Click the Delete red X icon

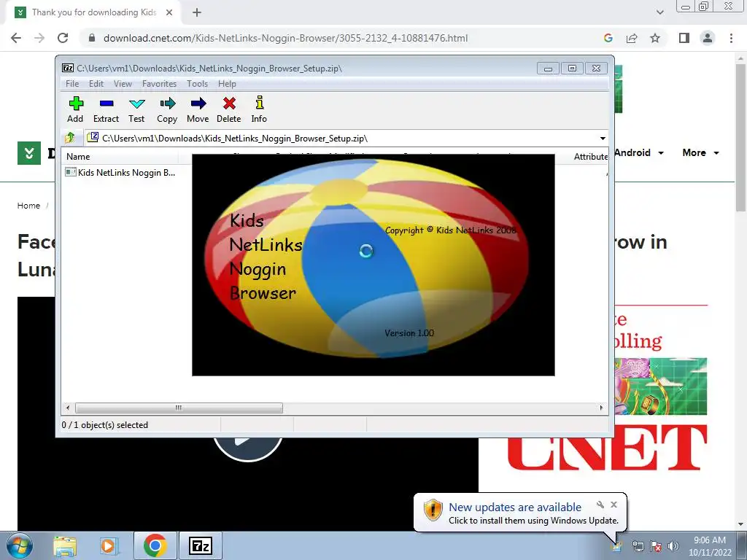coord(229,109)
